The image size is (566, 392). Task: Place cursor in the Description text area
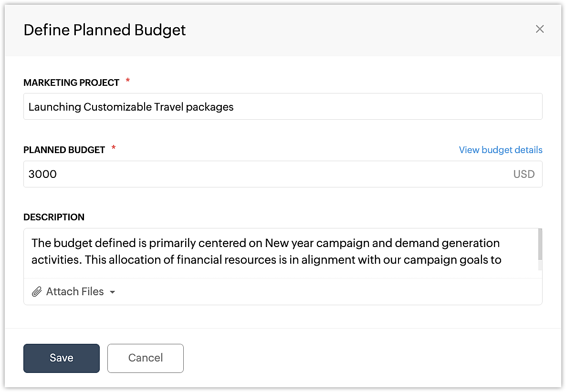point(282,252)
